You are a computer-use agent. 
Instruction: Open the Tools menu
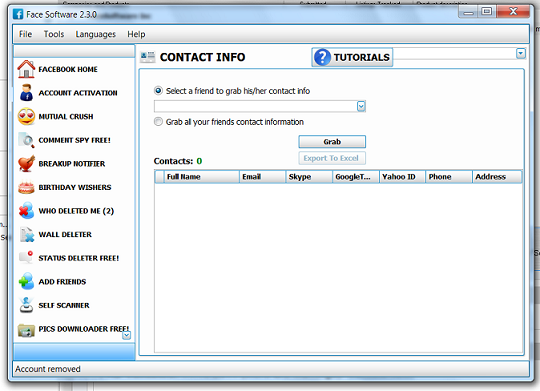(x=54, y=34)
